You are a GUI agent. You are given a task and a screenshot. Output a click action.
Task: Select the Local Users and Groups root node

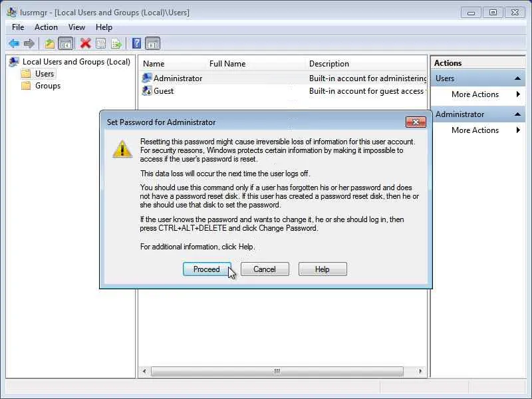click(x=70, y=62)
